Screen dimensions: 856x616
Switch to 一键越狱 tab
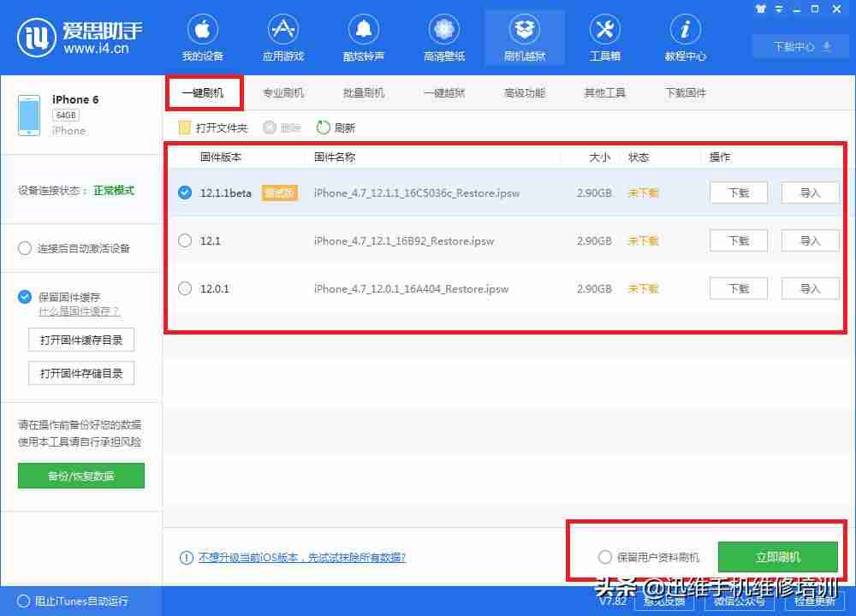pyautogui.click(x=444, y=92)
